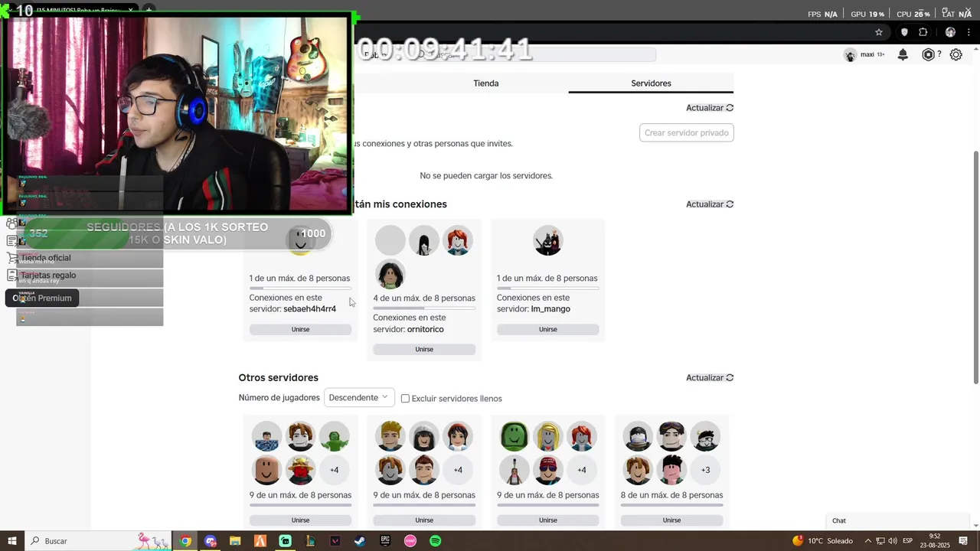The height and width of the screenshot is (551, 980).
Task: Switch to the Tienda tab
Action: [x=486, y=83]
